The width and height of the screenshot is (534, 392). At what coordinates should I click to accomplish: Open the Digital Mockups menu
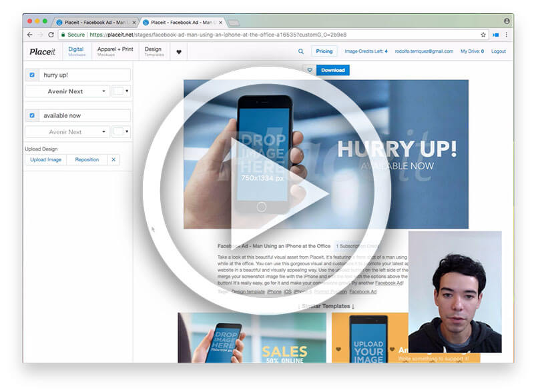[77, 51]
